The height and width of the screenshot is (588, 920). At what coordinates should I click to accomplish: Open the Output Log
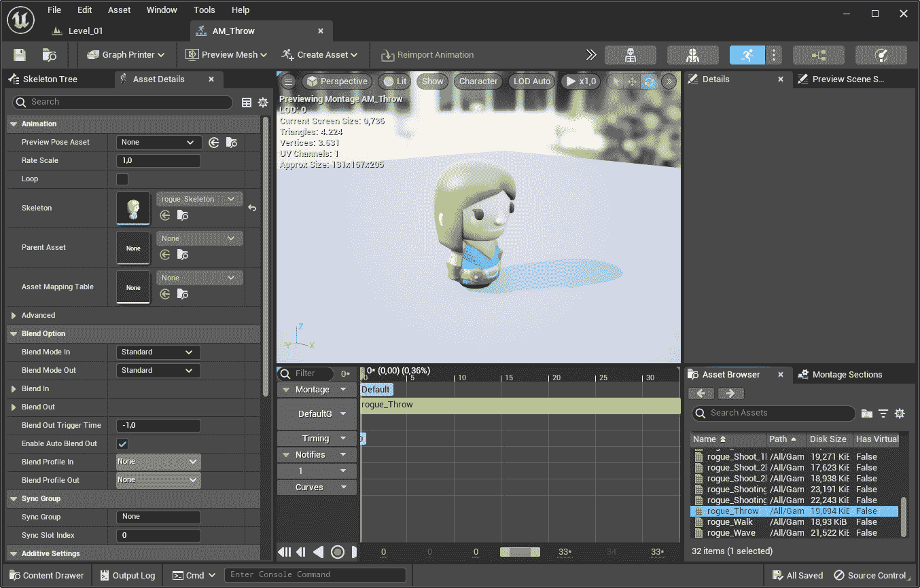(x=127, y=576)
